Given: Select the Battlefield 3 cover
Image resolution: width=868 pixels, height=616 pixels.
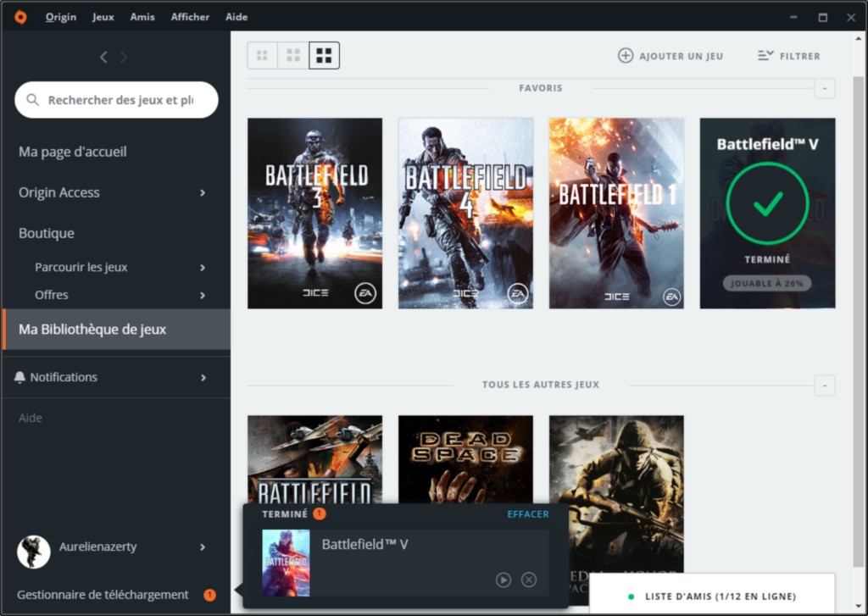Looking at the screenshot, I should [x=315, y=213].
